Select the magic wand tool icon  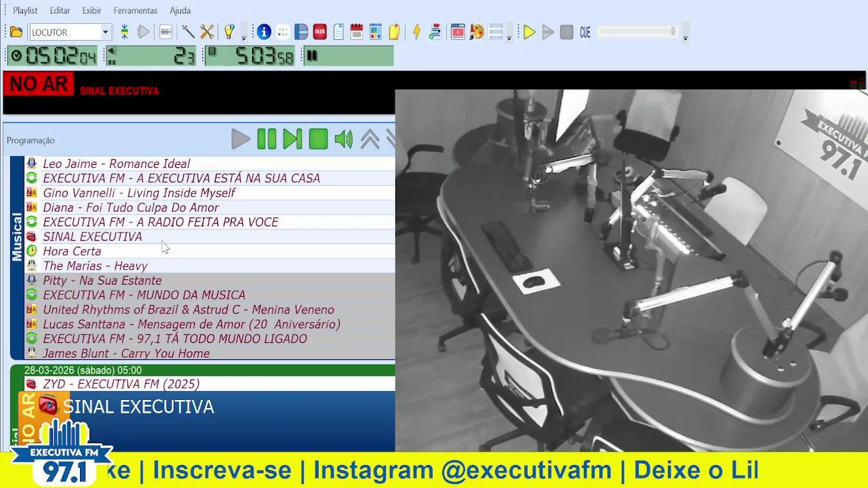tap(188, 32)
